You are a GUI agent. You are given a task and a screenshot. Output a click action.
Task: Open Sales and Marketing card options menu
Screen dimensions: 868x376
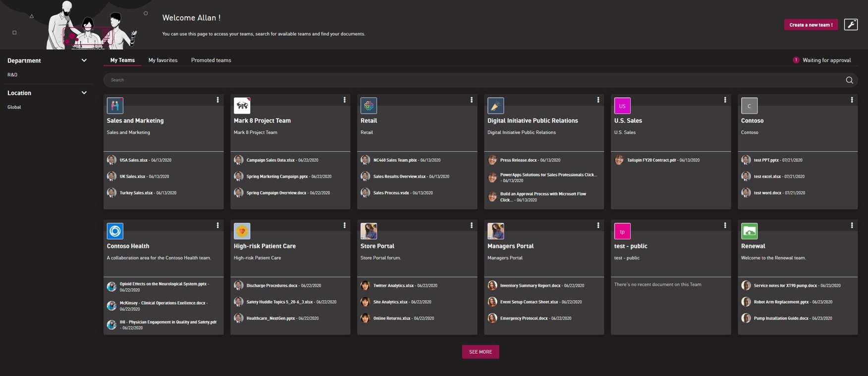(217, 100)
